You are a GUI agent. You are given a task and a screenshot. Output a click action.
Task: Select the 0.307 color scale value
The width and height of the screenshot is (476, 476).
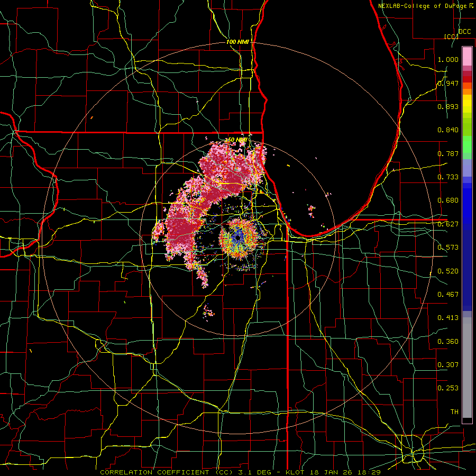pos(448,364)
